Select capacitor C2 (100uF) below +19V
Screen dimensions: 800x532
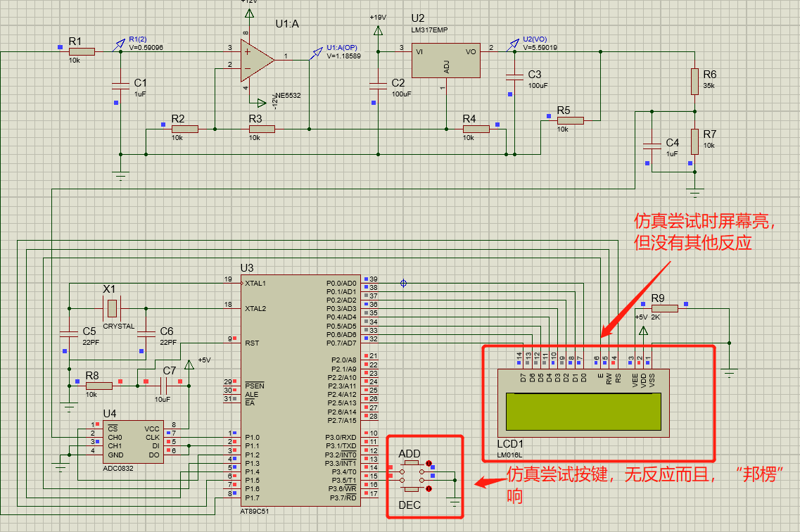pos(378,86)
